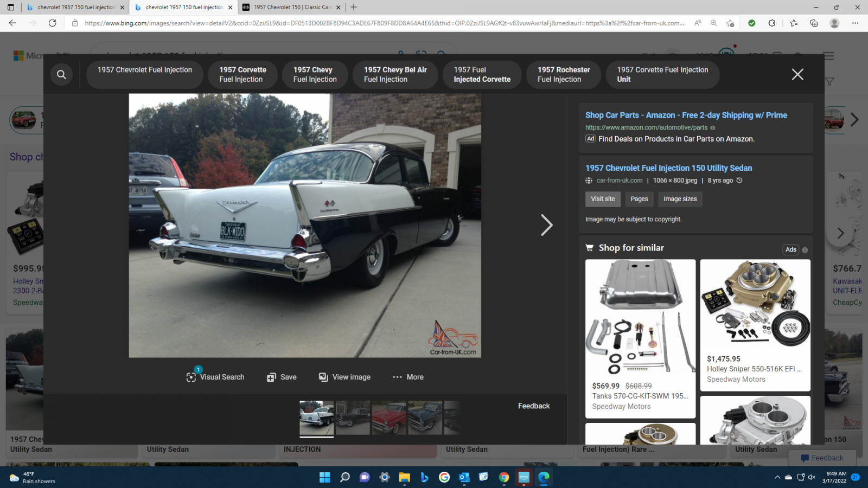The height and width of the screenshot is (488, 868).
Task: Open Microsoft Edge from the taskbar
Action: pyautogui.click(x=544, y=477)
